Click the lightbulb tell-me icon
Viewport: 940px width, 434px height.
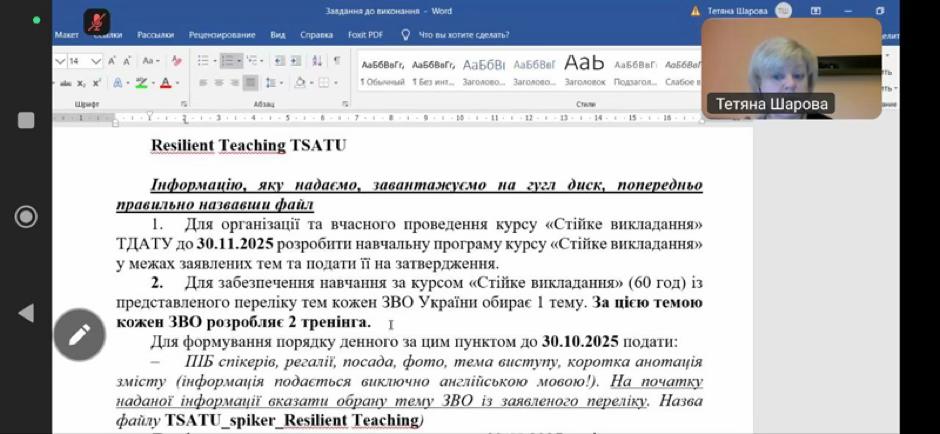point(405,35)
